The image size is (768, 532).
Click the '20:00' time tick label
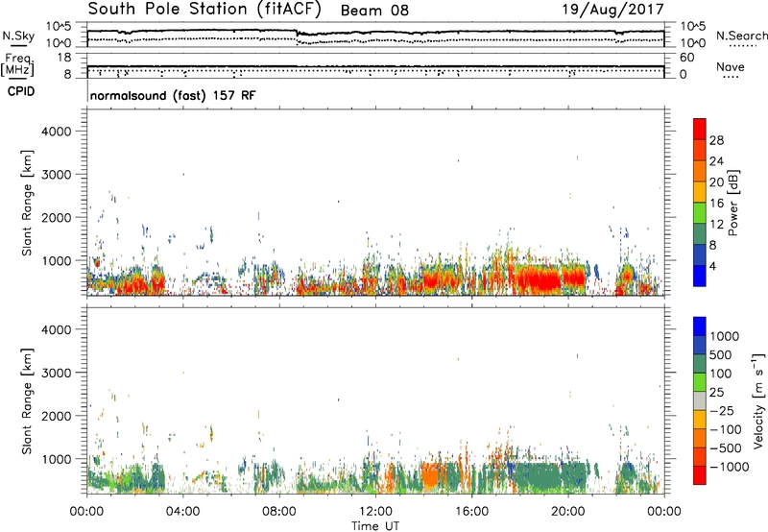point(568,512)
